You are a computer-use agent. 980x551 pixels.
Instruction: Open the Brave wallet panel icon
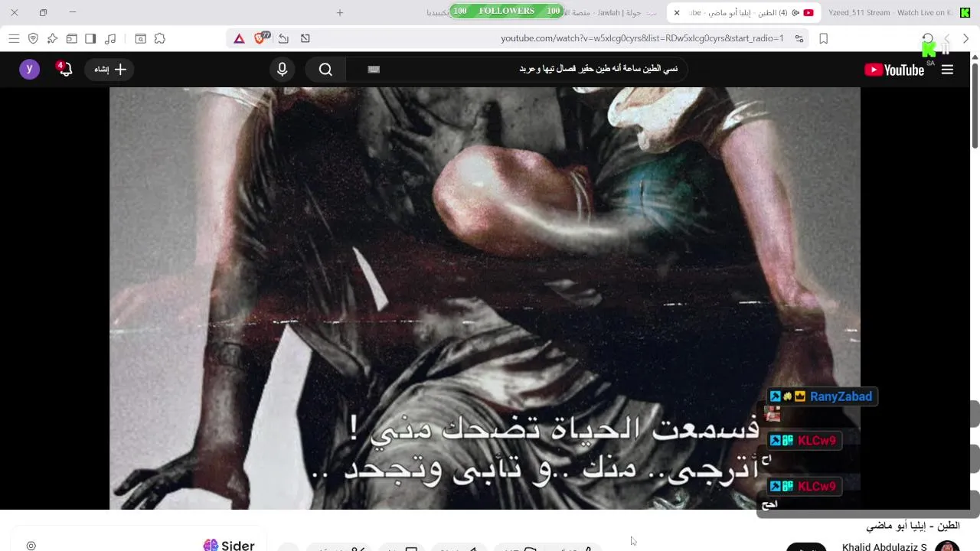point(71,38)
